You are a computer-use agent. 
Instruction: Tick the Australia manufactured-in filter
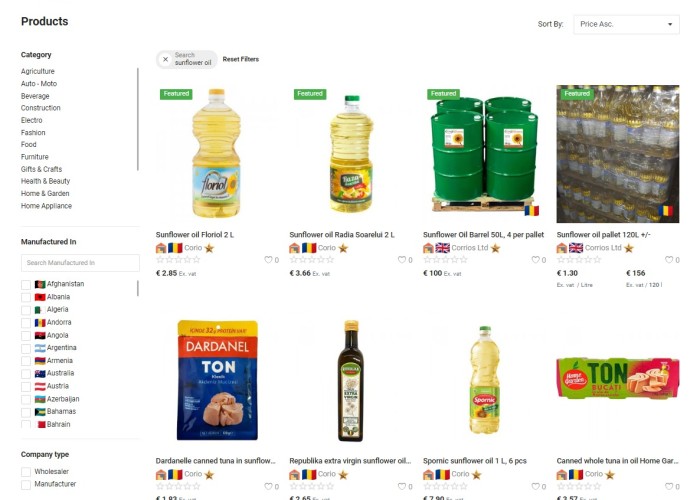(x=26, y=374)
